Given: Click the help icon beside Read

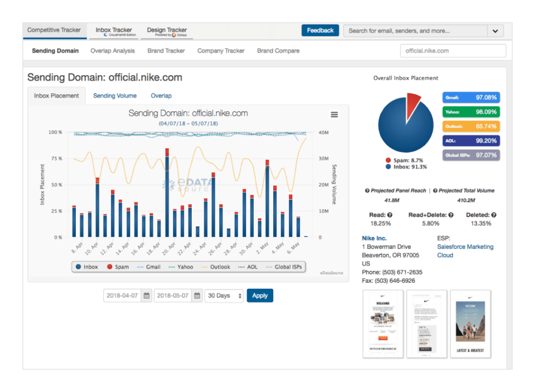Looking at the screenshot, I should [390, 215].
